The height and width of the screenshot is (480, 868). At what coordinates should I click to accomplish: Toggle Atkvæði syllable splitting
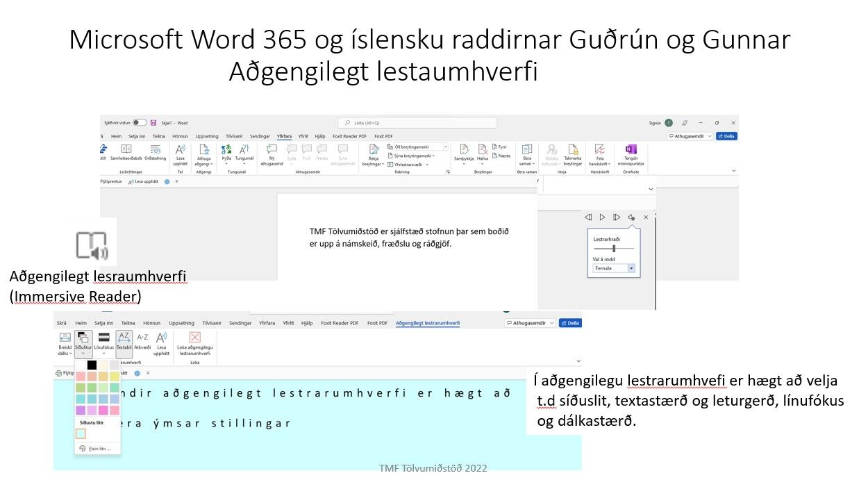click(142, 341)
